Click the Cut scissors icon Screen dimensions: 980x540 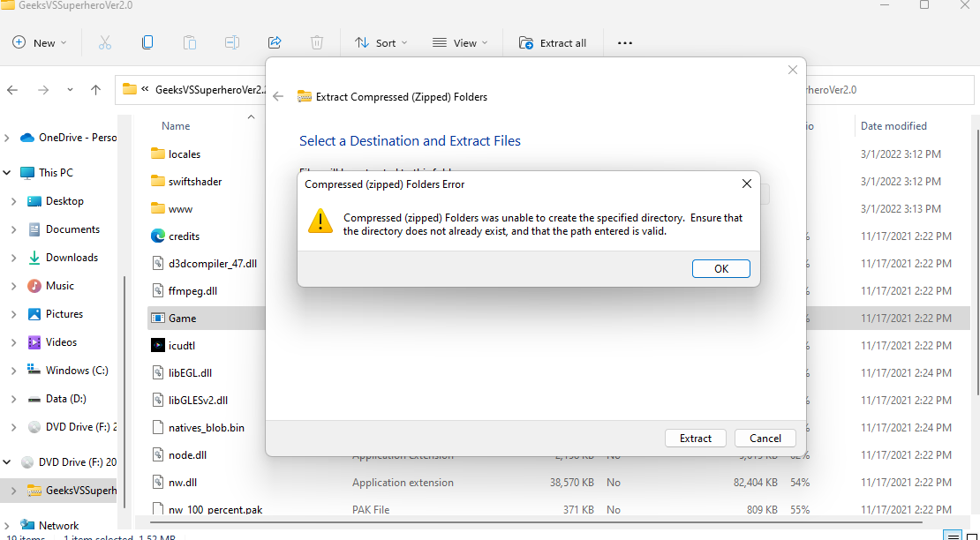pos(105,42)
